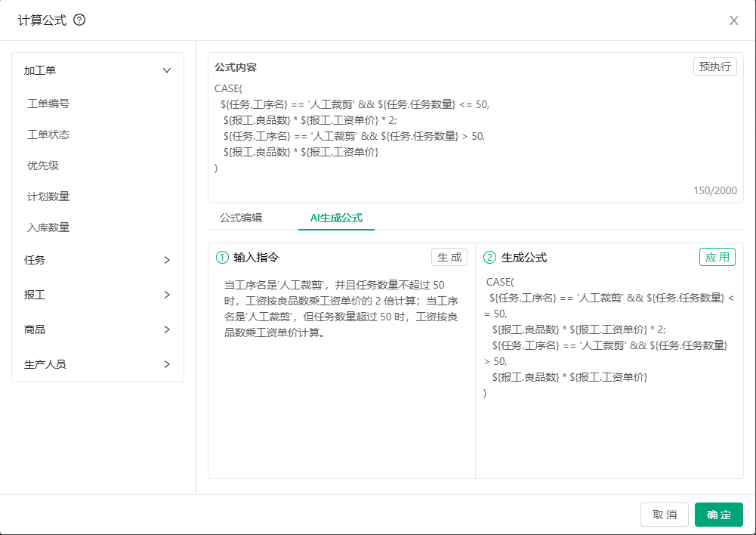The width and height of the screenshot is (756, 535).
Task: Switch to the 公式编辑 tab
Action: [x=241, y=218]
